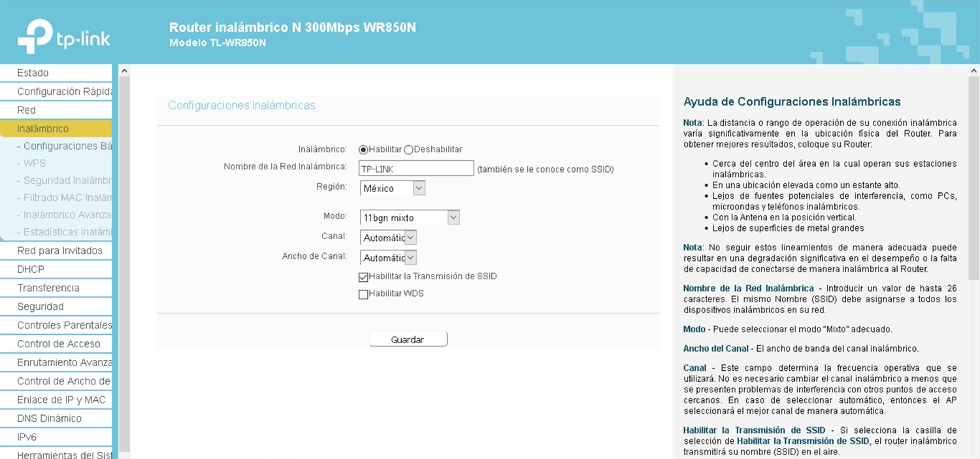Open Controles Parentales in sidebar
Screen dimensions: 980x459
coord(64,325)
